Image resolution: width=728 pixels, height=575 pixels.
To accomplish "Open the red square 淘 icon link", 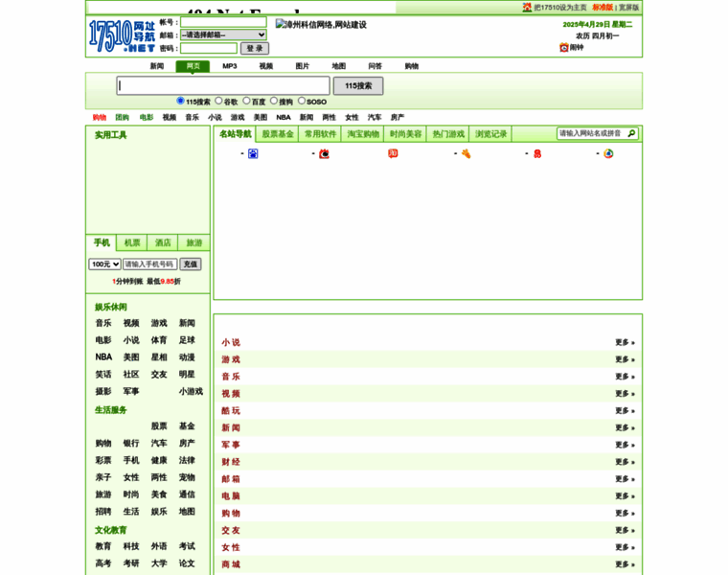I will (393, 153).
